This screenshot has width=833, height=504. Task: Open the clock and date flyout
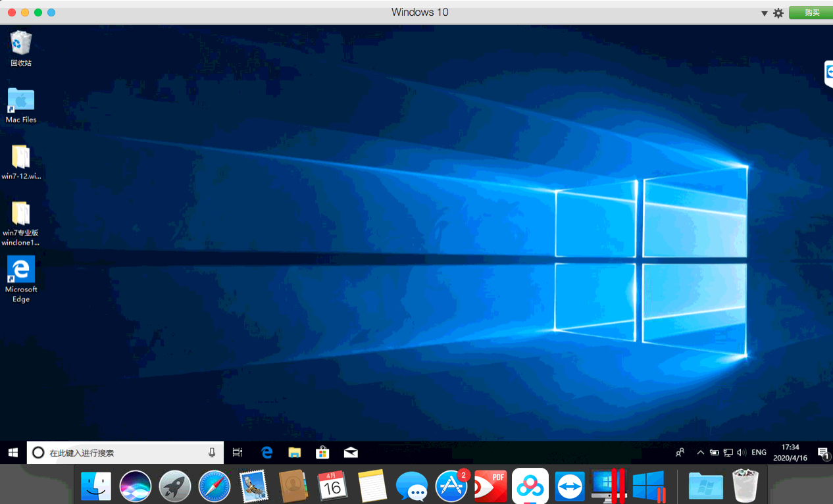click(790, 453)
